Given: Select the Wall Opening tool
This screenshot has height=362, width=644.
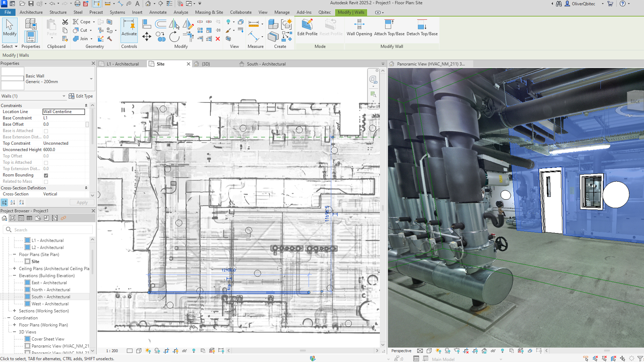Looking at the screenshot, I should pos(359,27).
